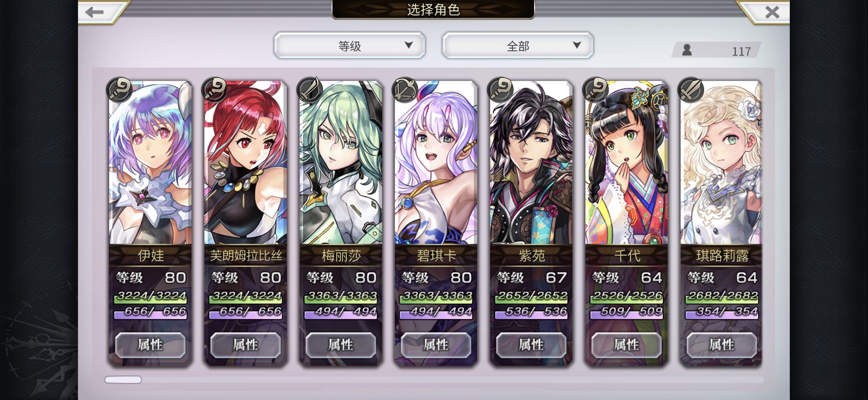Click the sword class icon on 梅丽莎
Image resolution: width=868 pixels, height=400 pixels.
click(310, 90)
